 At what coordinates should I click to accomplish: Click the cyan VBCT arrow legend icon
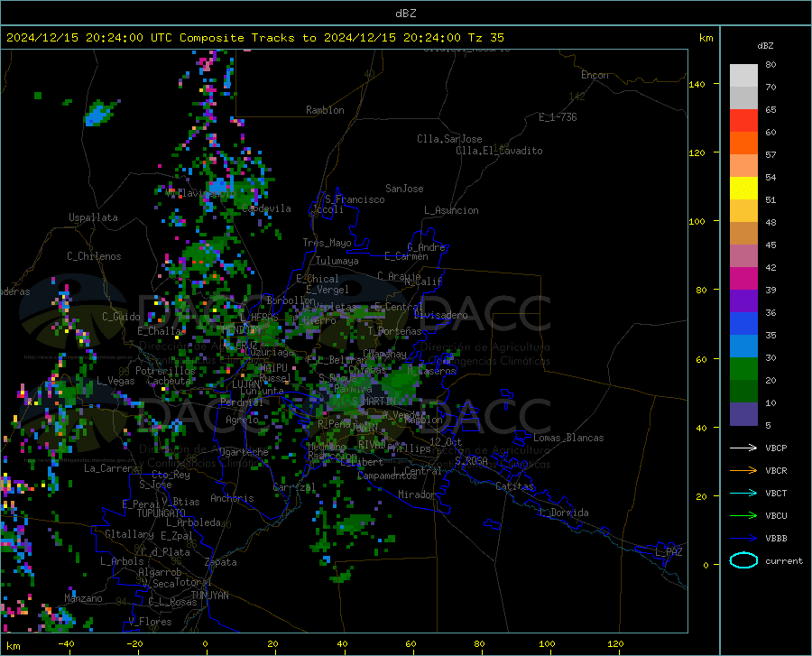[x=743, y=493]
